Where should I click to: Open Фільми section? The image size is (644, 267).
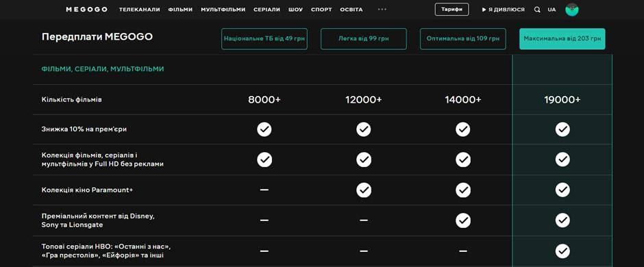[x=180, y=10]
